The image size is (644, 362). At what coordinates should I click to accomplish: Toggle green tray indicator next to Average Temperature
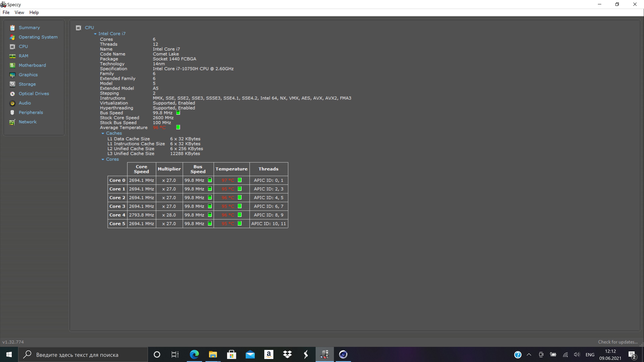pos(178,127)
